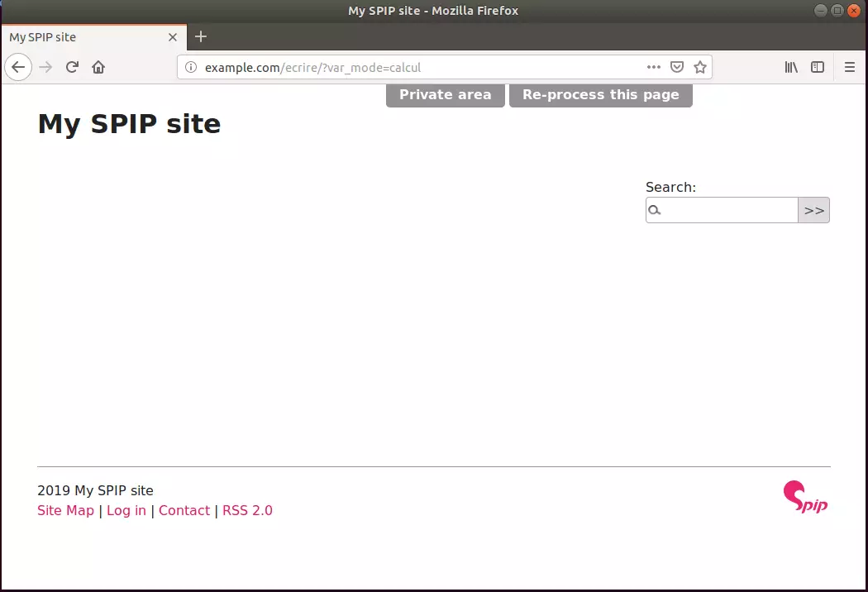Submit search with the >> button
This screenshot has height=592, width=868.
point(813,210)
